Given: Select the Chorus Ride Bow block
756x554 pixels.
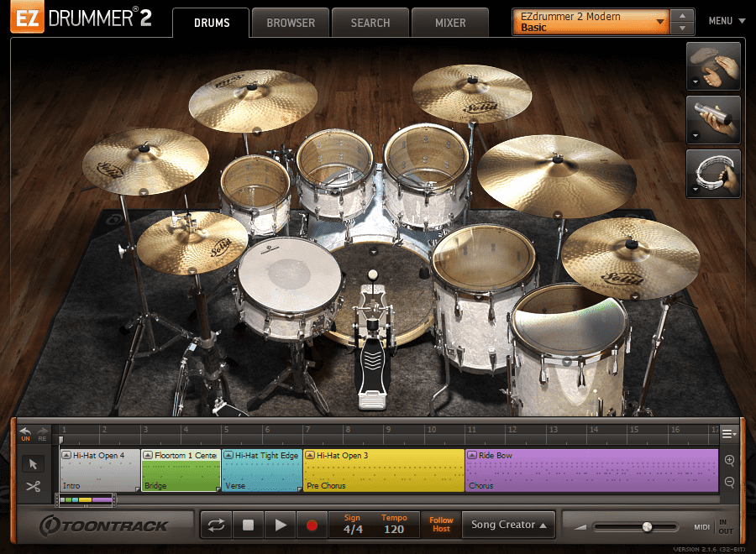Looking at the screenshot, I should click(x=591, y=471).
